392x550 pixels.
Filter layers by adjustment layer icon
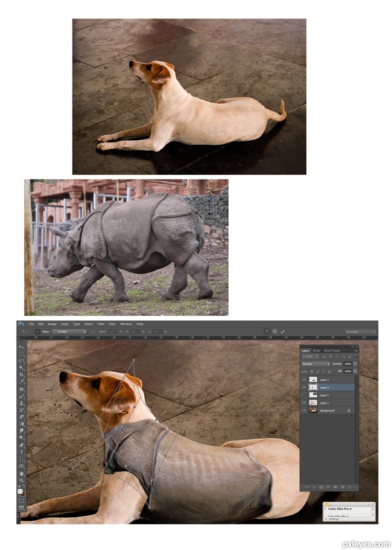click(x=330, y=356)
